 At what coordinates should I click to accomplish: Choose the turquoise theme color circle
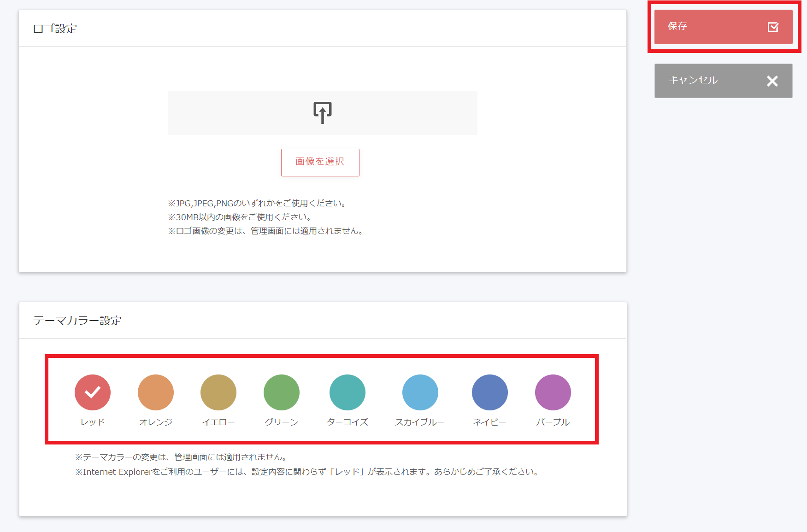point(347,392)
